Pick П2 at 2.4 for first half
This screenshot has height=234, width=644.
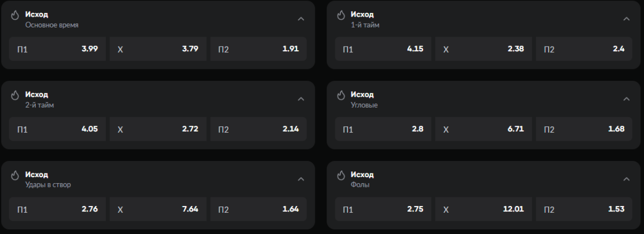(x=583, y=49)
